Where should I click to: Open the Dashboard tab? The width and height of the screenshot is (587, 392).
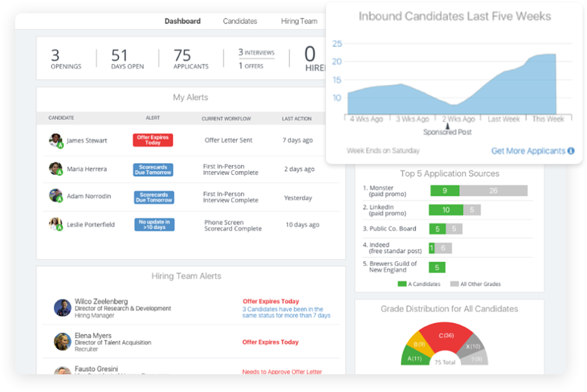pyautogui.click(x=182, y=22)
